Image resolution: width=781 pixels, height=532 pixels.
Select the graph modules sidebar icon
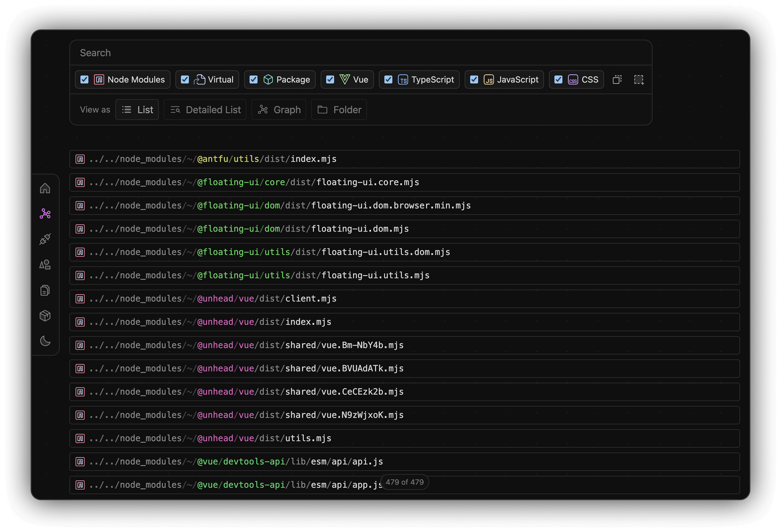click(45, 213)
